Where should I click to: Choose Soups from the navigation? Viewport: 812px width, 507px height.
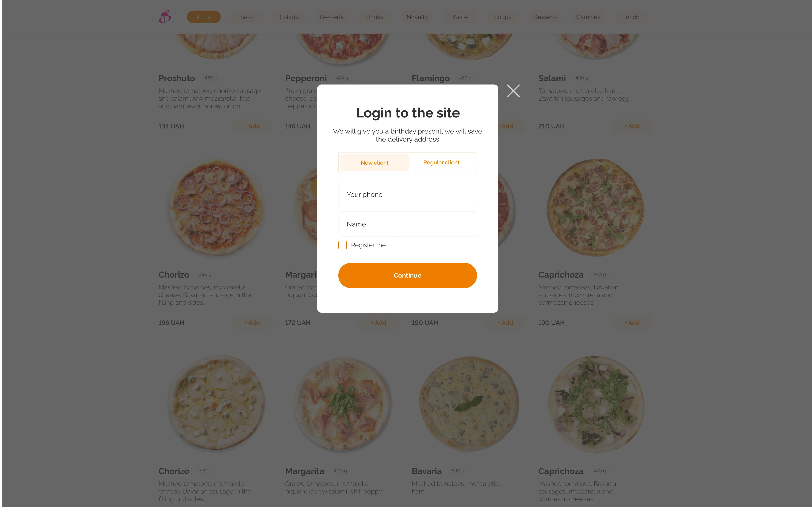[x=502, y=17]
